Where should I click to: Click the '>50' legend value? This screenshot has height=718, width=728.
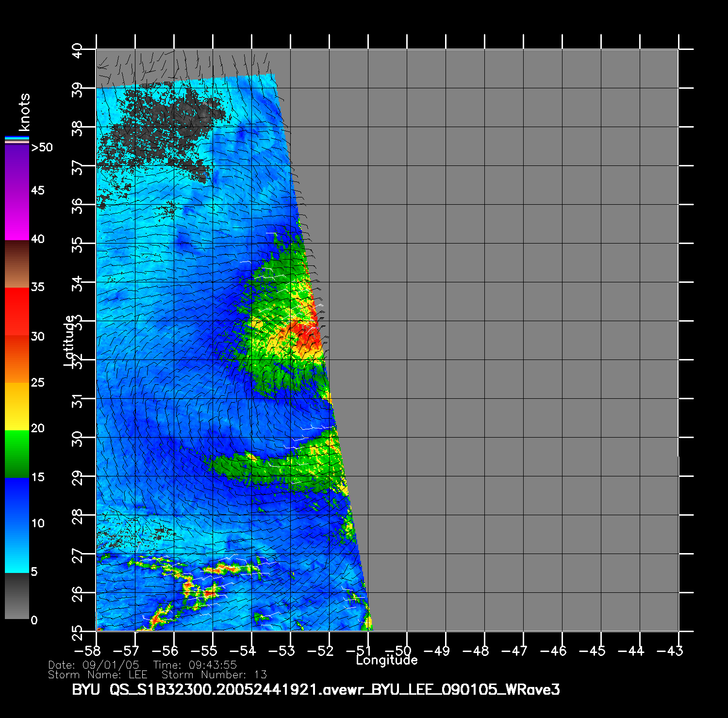[42, 147]
